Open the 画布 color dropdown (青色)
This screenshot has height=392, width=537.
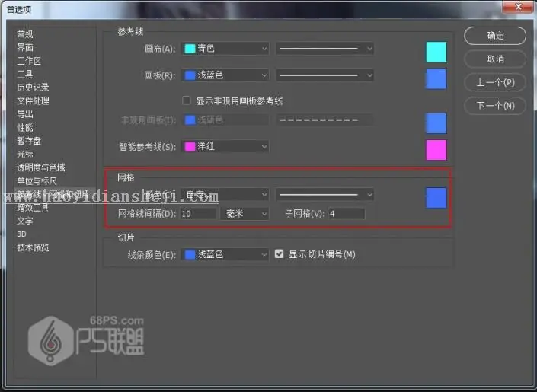(x=225, y=49)
